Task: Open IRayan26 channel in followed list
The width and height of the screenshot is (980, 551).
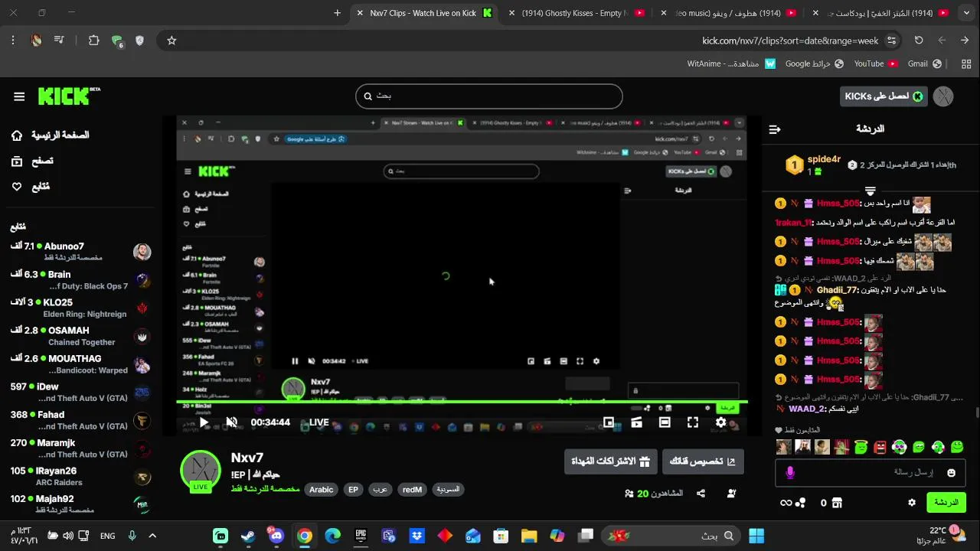Action: tap(80, 477)
